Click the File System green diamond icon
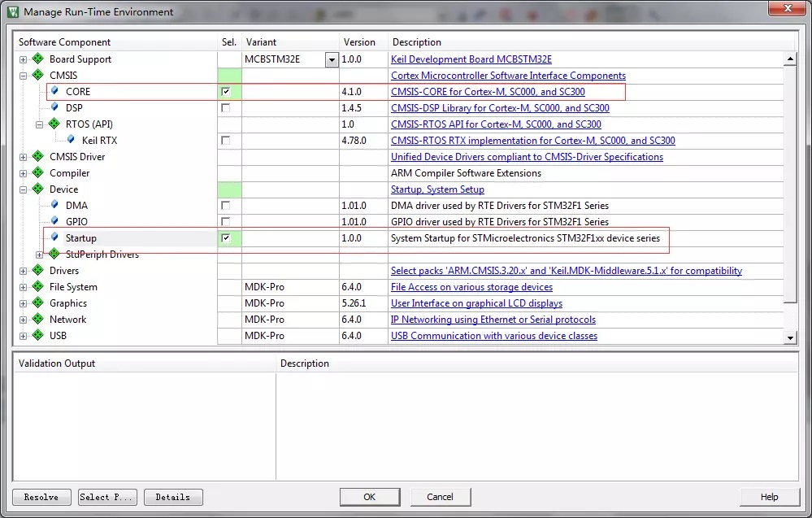 click(x=38, y=286)
